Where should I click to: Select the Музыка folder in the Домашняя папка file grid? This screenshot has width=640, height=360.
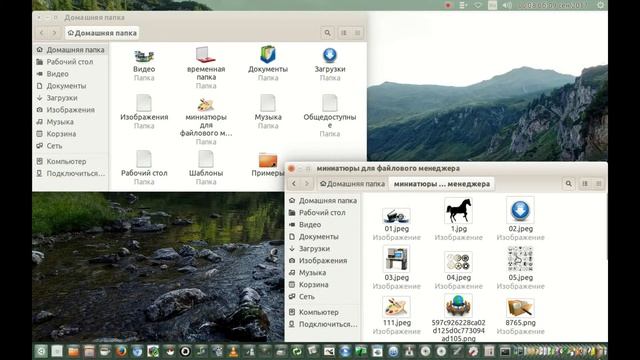268,103
